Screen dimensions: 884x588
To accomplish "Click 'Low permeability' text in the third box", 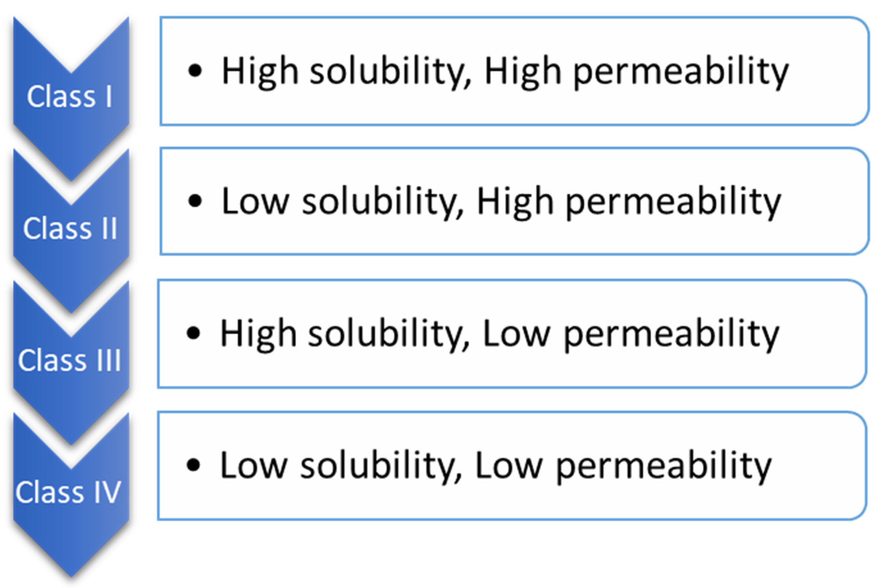I will pyautogui.click(x=630, y=334).
